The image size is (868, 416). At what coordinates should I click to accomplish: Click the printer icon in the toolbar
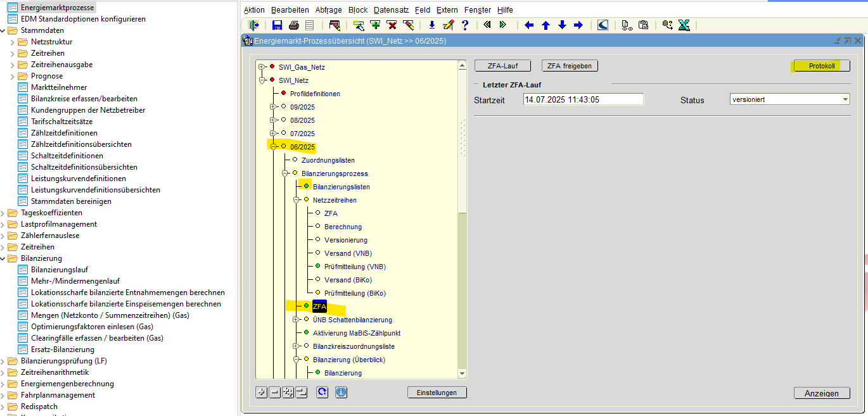(x=293, y=25)
